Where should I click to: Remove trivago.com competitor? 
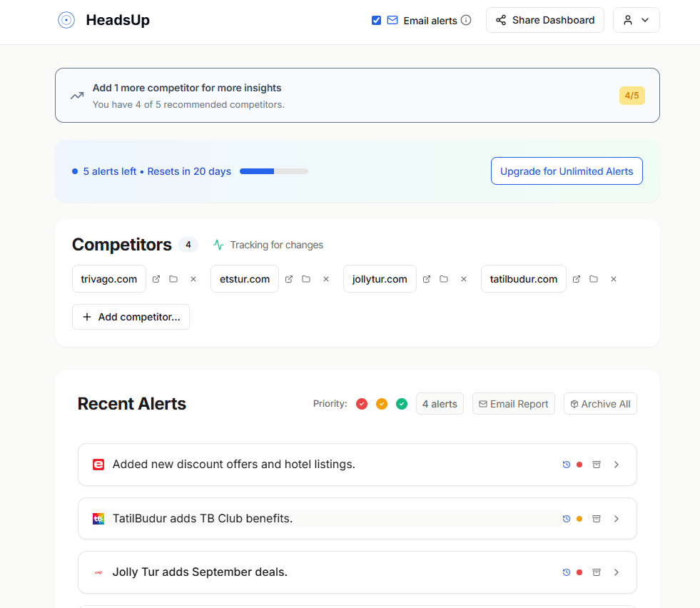click(x=193, y=279)
